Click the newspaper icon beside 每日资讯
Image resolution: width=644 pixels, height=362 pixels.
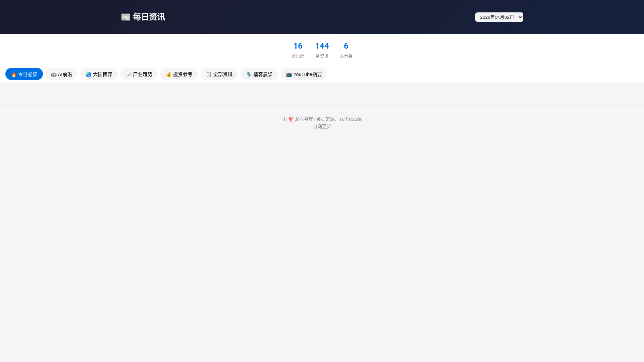click(x=126, y=17)
